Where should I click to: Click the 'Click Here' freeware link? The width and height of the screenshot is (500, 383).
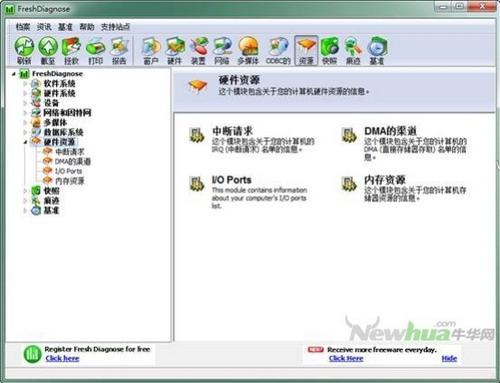(346, 358)
